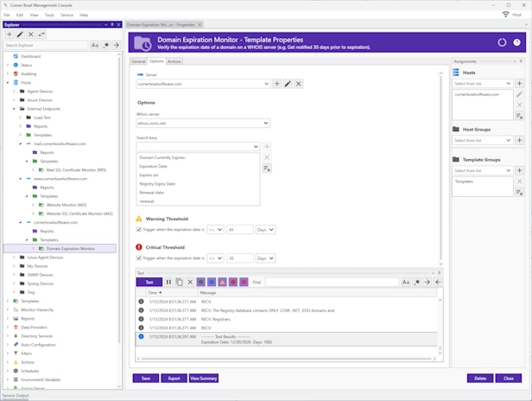
Task: Click the View Summary button
Action: tap(204, 378)
